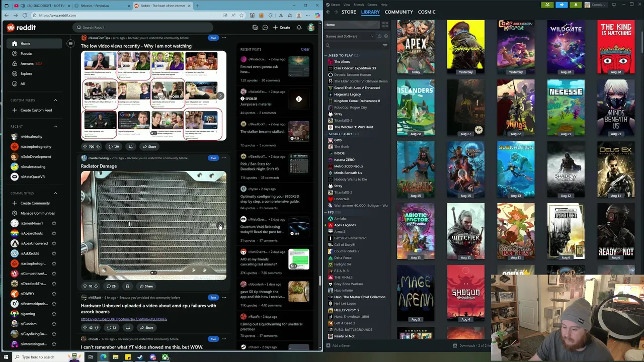Viewport: 644px width, 362px height.
Task: Favorite r/gaming with star toggle
Action: pyautogui.click(x=54, y=314)
